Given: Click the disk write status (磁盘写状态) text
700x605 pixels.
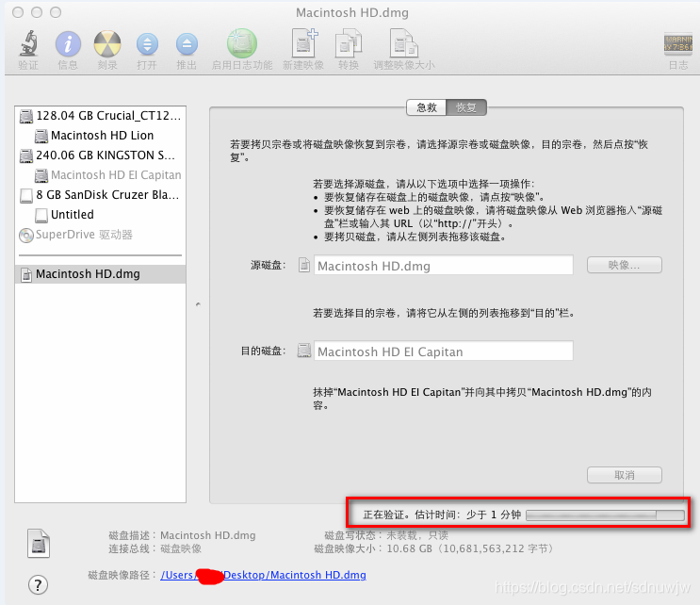Looking at the screenshot, I should 386,535.
